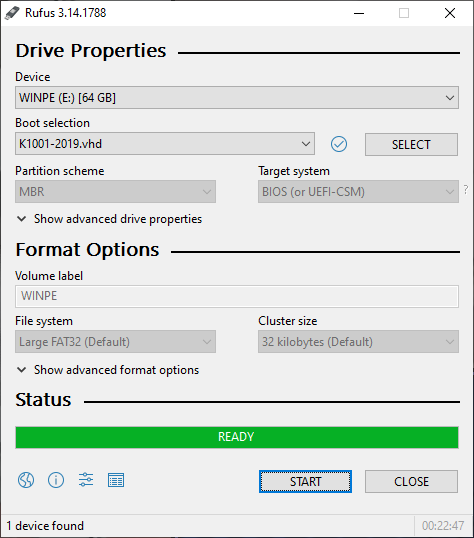Viewport: 474px width, 538px height.
Task: Open the About info icon
Action: [x=56, y=480]
